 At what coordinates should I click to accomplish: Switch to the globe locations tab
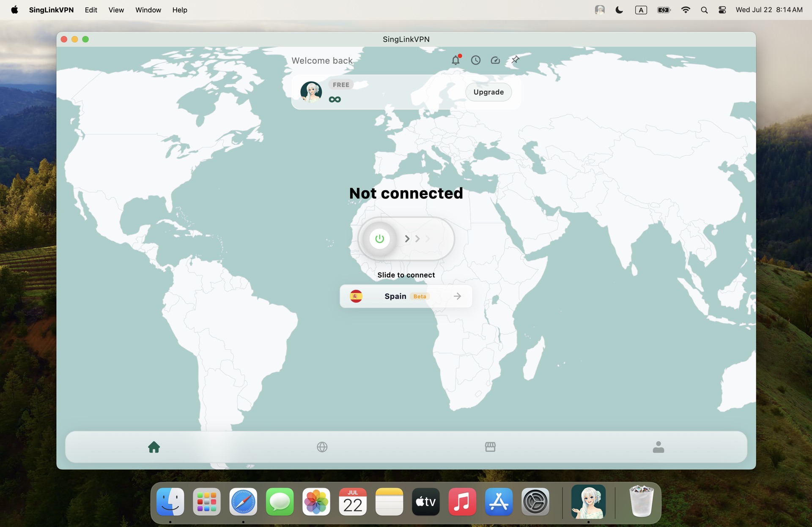point(322,447)
